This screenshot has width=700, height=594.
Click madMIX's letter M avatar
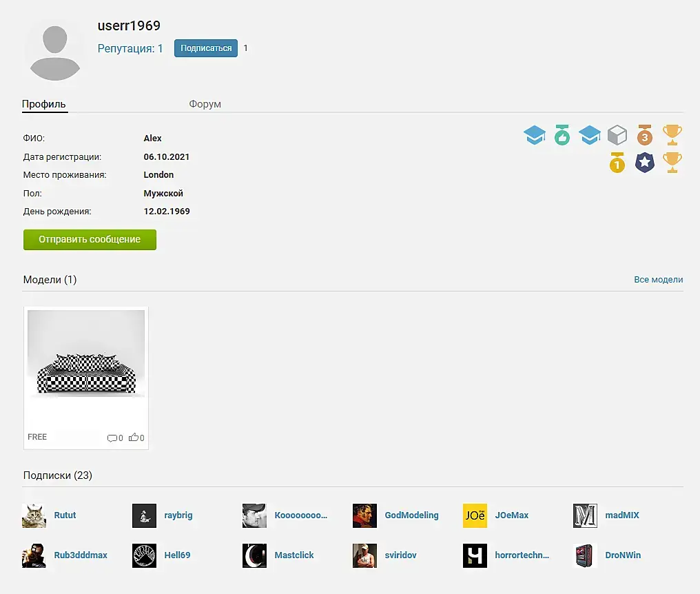(585, 515)
